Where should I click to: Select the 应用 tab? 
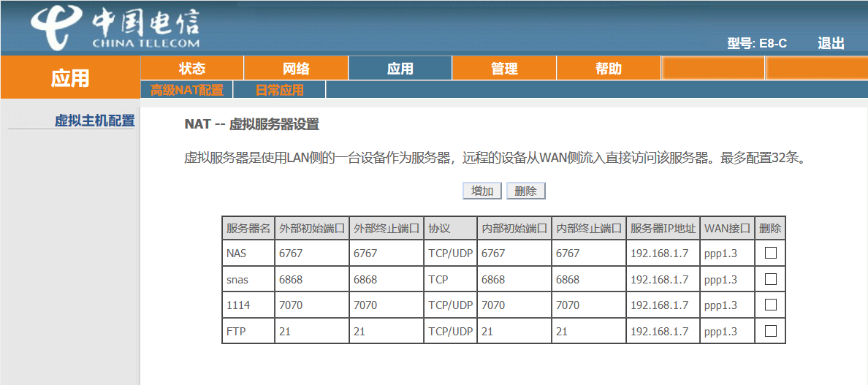pyautogui.click(x=400, y=69)
